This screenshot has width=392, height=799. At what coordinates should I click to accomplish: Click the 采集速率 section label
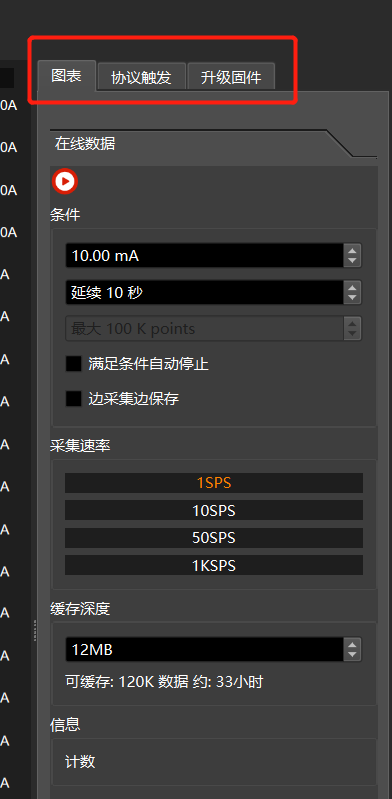point(80,446)
